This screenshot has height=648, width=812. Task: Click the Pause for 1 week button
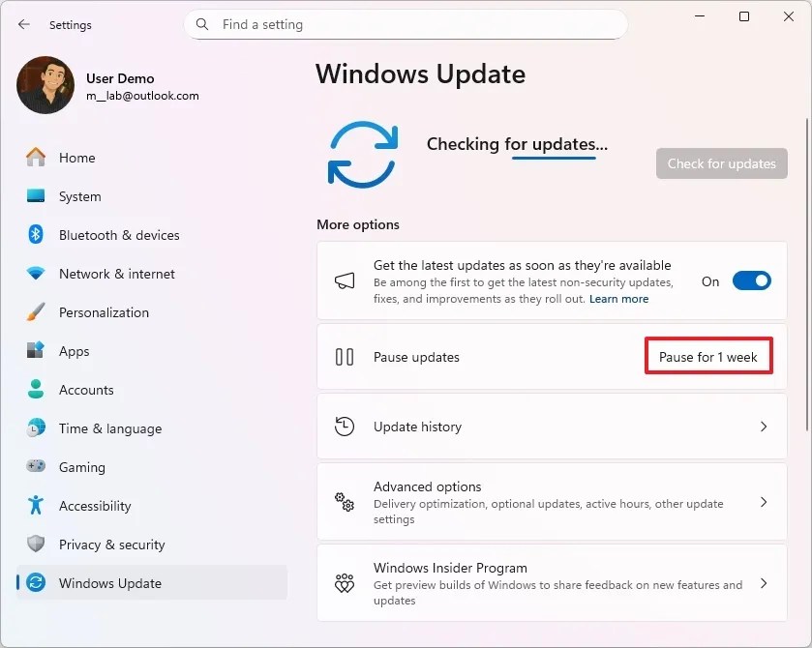pyautogui.click(x=708, y=356)
